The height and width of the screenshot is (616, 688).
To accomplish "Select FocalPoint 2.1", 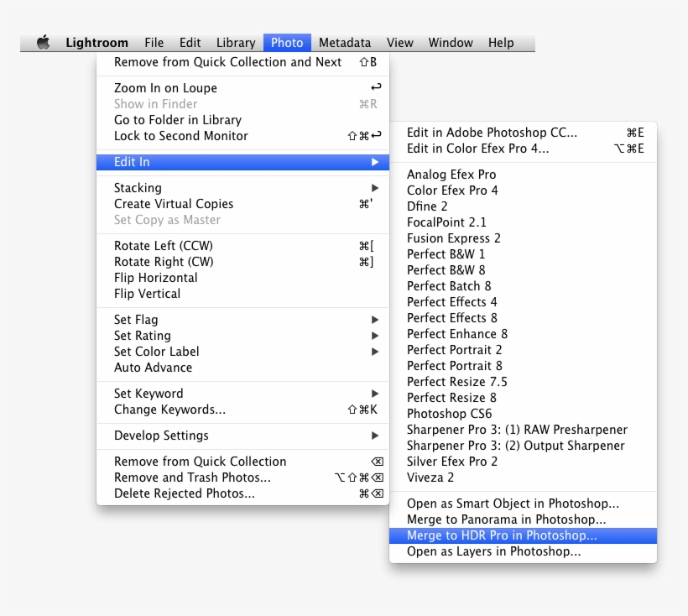I will (x=523, y=222).
